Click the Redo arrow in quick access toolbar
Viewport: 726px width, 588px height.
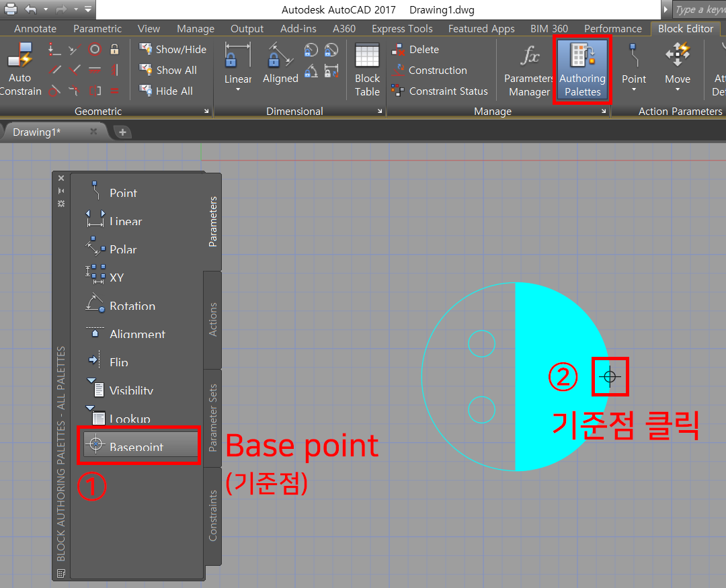coord(61,9)
